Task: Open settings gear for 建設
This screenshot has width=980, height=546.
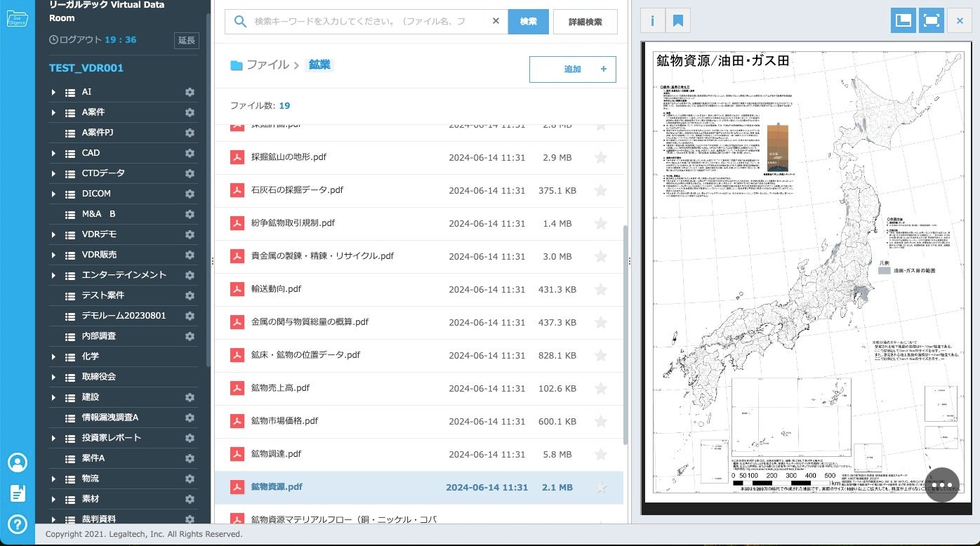Action: coord(190,397)
